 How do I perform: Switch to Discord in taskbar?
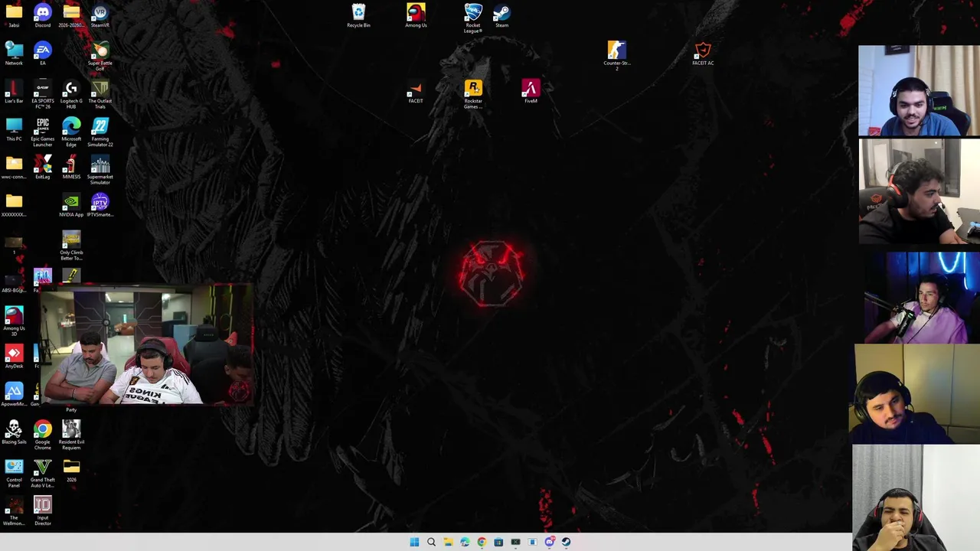(550, 542)
